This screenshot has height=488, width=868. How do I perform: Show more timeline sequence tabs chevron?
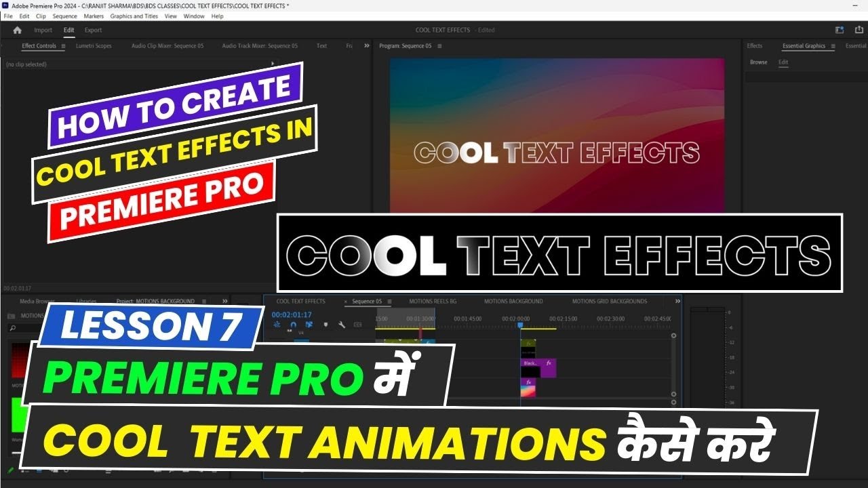coord(677,301)
